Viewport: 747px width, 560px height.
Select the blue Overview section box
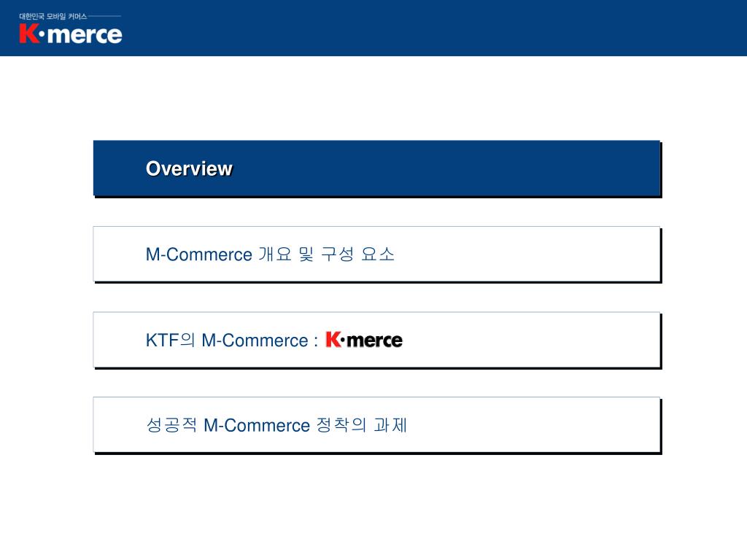(x=377, y=168)
